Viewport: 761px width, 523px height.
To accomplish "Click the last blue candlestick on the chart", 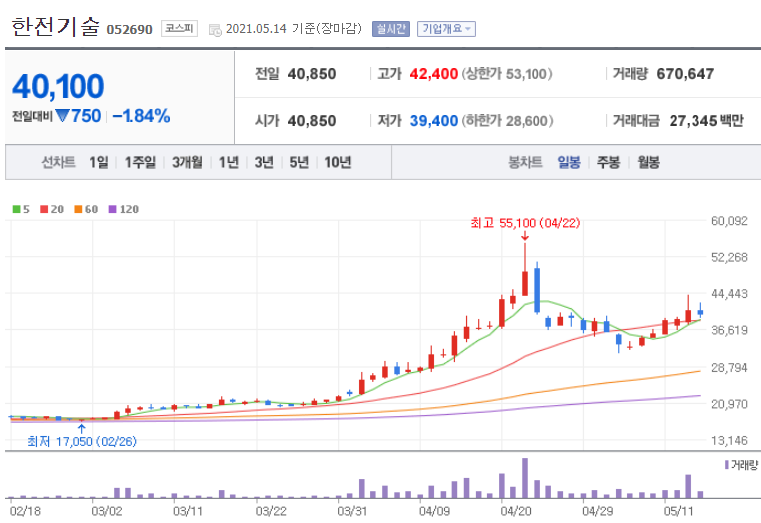I will point(700,311).
